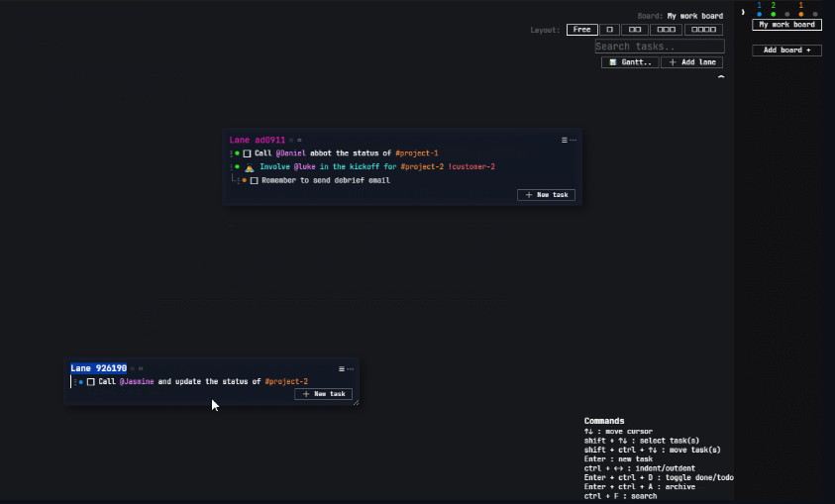Collapse the right sidebar using the arrow icon
Image resolution: width=835 pixels, height=504 pixels.
coord(742,12)
